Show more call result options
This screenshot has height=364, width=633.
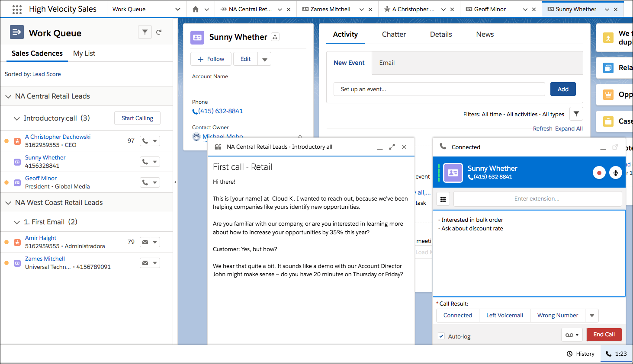[x=592, y=316]
